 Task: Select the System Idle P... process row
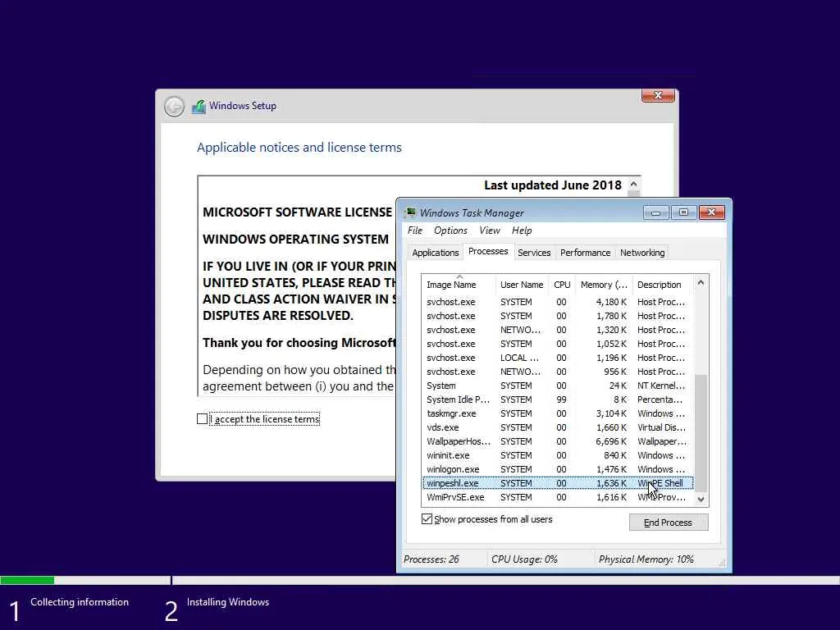(558, 399)
